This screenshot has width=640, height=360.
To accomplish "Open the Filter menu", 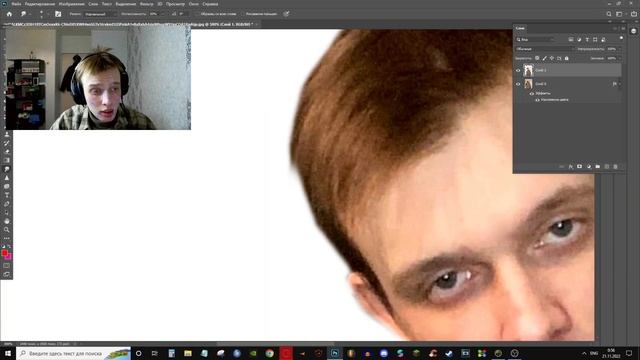I will pyautogui.click(x=147, y=4).
